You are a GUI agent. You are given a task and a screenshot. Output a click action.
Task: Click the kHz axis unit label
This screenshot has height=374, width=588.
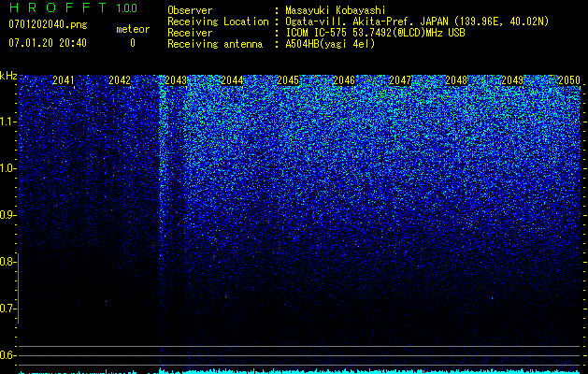pos(8,76)
